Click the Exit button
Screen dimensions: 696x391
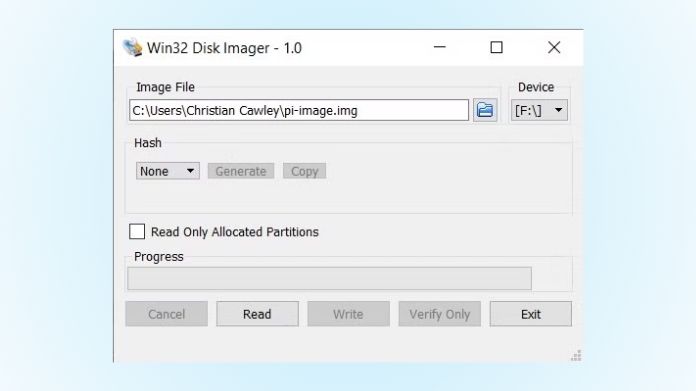pyautogui.click(x=531, y=314)
